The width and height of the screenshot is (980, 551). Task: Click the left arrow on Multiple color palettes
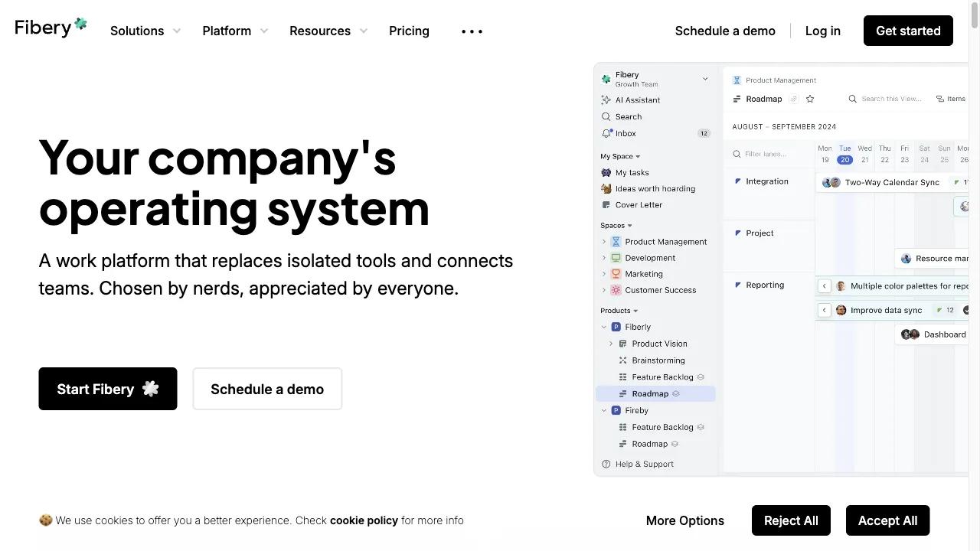click(825, 285)
